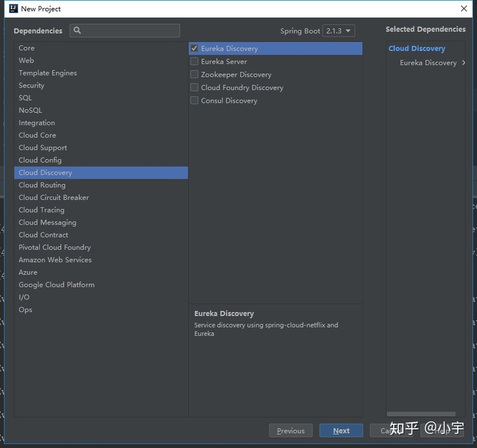Select Cloud Messaging category

[x=101, y=223]
